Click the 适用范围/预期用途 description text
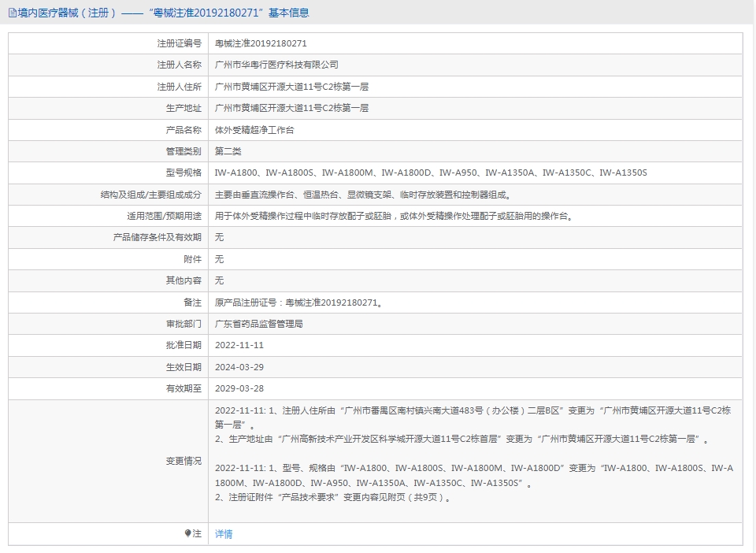The width and height of the screenshot is (756, 553). click(x=393, y=216)
